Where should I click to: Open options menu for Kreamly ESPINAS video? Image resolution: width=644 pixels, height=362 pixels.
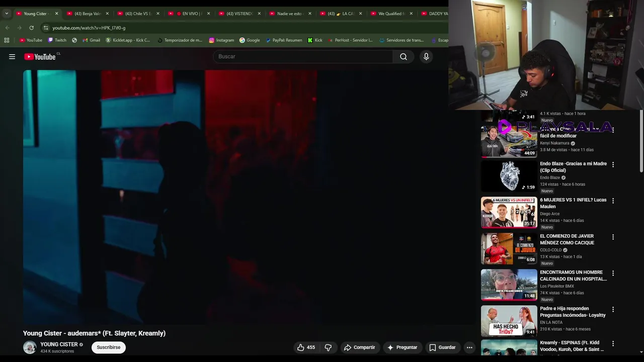point(613,343)
